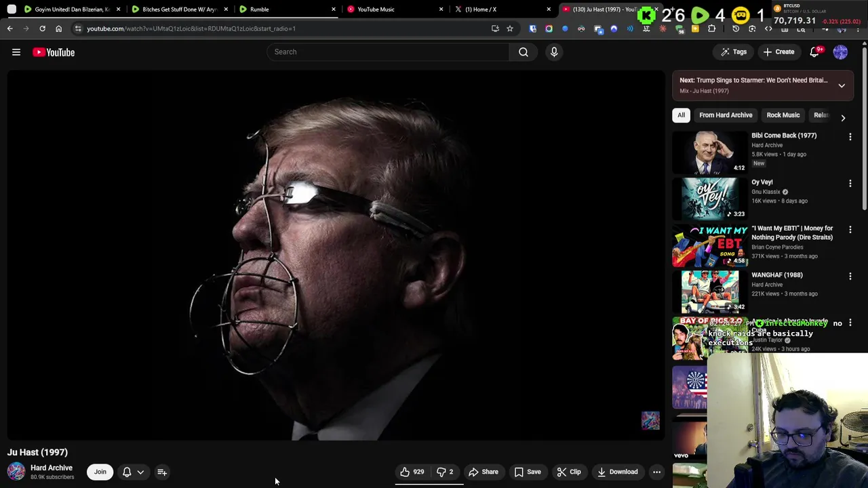868x488 pixels.
Task: Open Bibi Come Back (1977) video thumbnail
Action: pyautogui.click(x=709, y=152)
